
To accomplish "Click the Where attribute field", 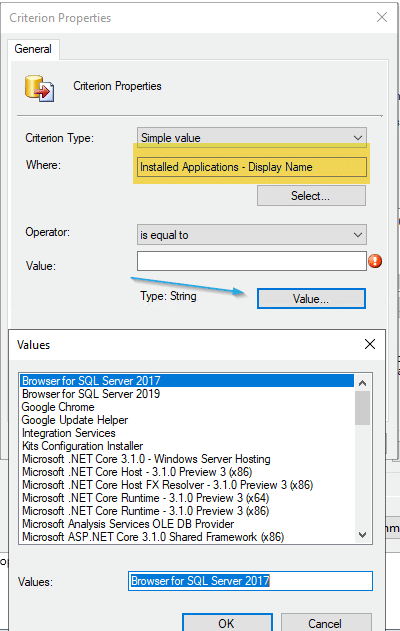I will click(x=252, y=167).
